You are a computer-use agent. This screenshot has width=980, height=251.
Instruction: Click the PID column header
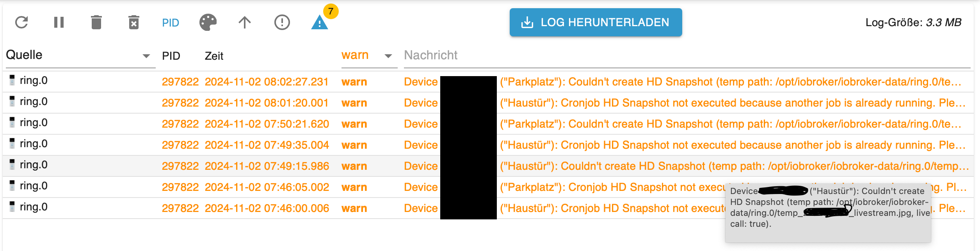[x=171, y=56]
